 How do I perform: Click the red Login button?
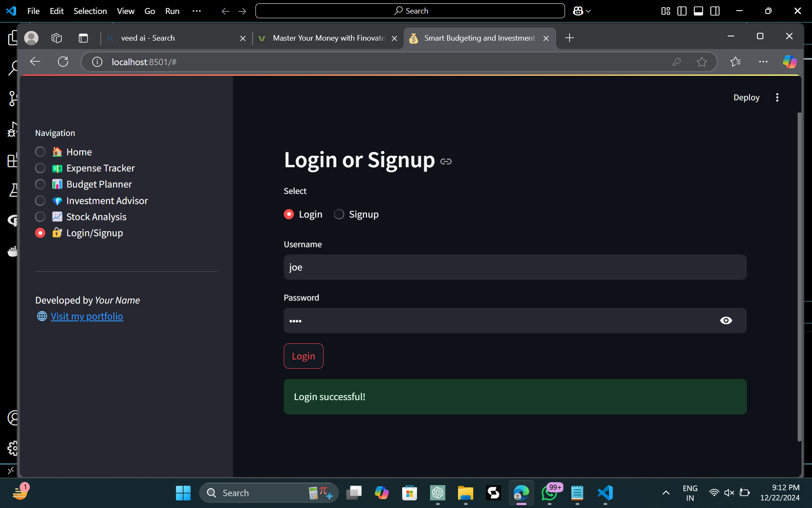coord(303,356)
